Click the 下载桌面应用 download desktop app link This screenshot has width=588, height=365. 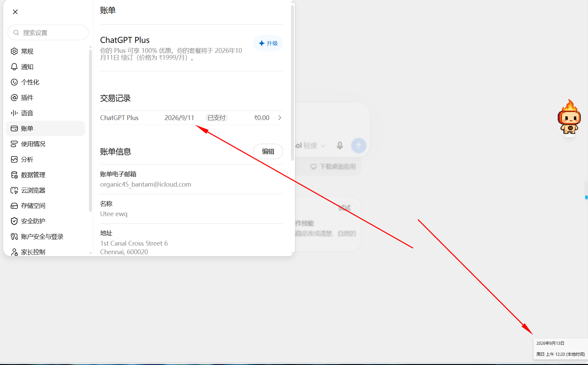[x=333, y=167]
